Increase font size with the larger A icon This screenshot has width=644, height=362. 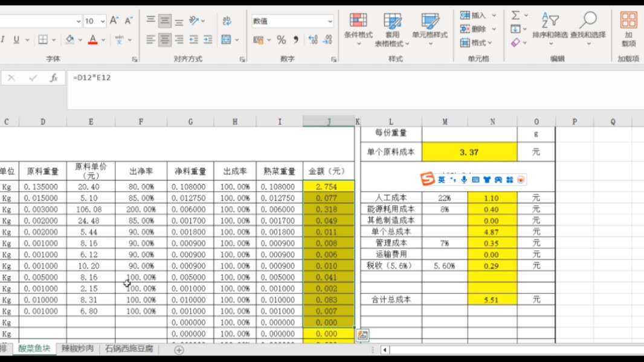(x=114, y=20)
